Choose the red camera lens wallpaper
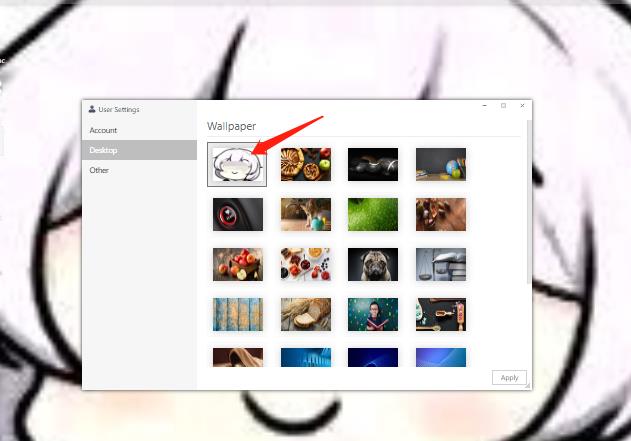The width and height of the screenshot is (631, 441). point(237,214)
